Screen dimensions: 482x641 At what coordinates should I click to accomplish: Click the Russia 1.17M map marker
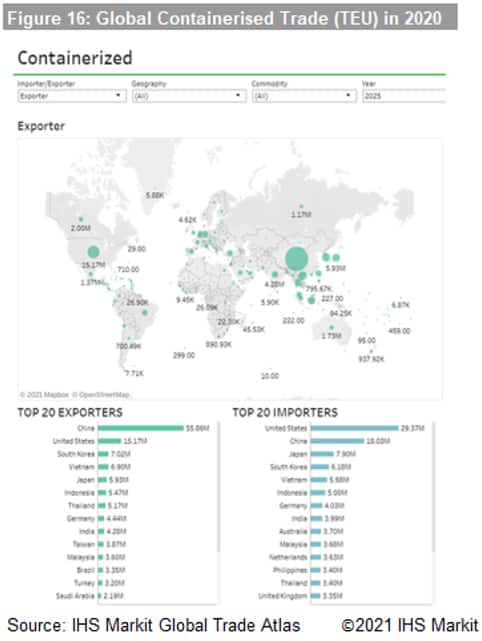pos(301,206)
